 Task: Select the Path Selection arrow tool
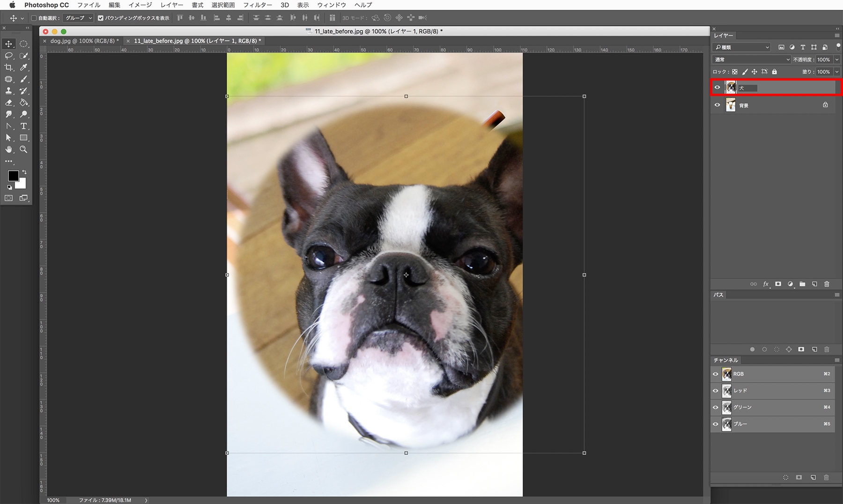[x=9, y=138]
